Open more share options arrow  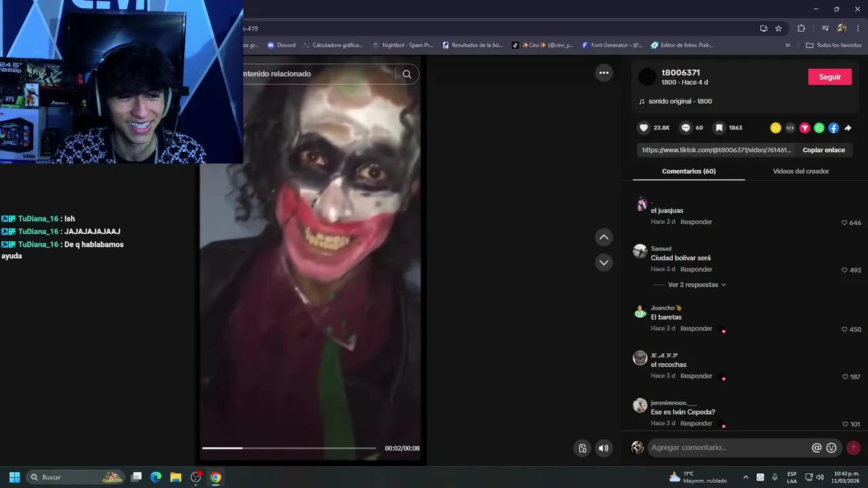(x=848, y=127)
